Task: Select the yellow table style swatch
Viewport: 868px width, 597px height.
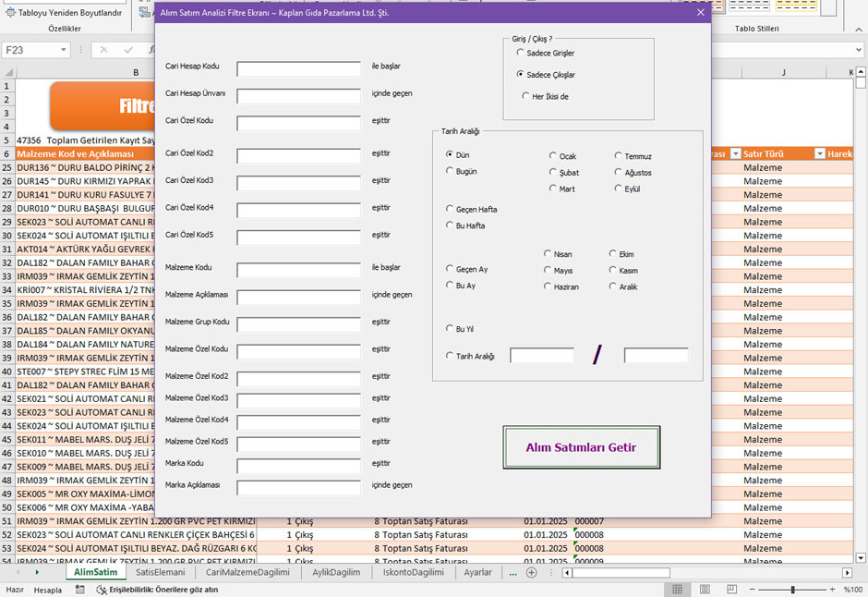Action: [796, 6]
